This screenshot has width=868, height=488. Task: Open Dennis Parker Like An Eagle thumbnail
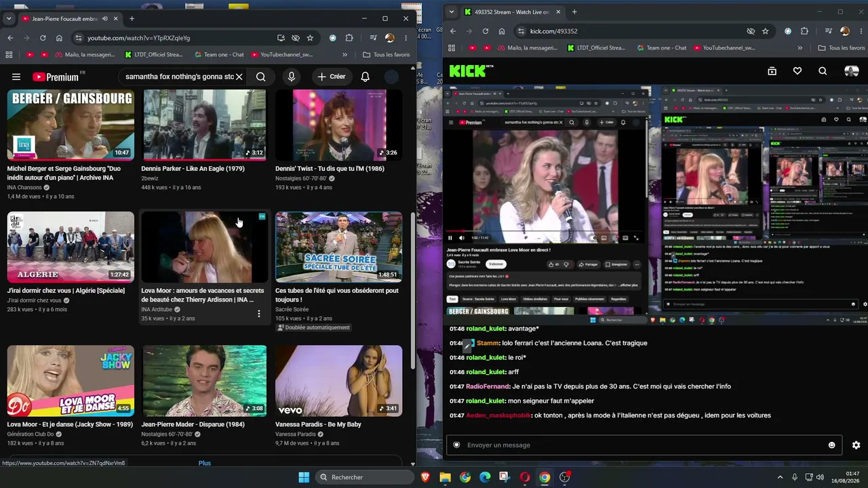point(205,125)
